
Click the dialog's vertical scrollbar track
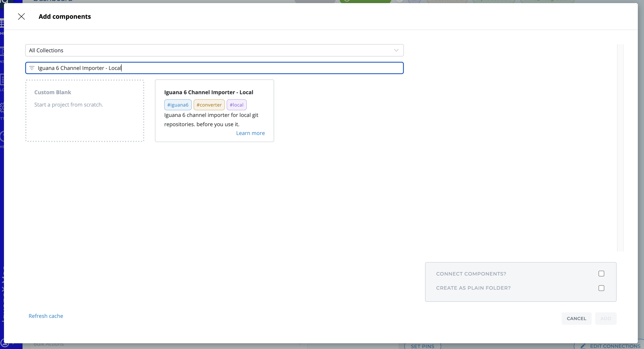(620, 147)
